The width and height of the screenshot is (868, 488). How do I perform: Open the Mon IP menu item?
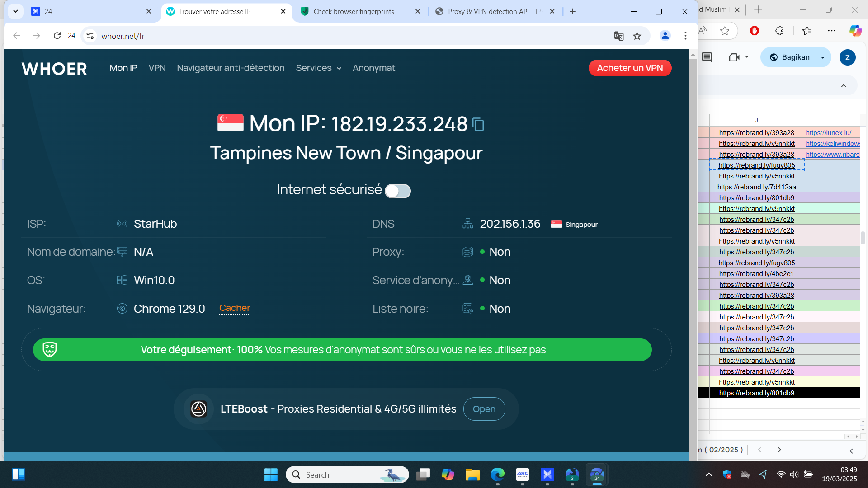click(123, 68)
